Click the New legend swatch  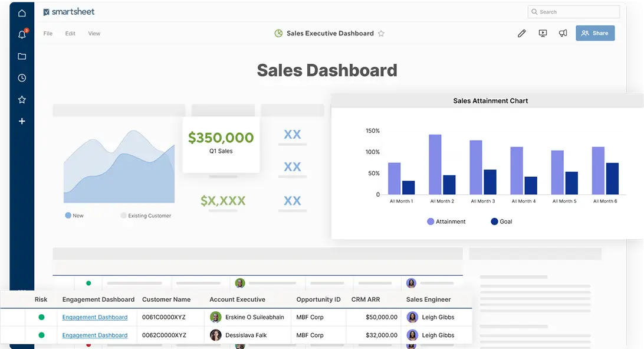(68, 216)
